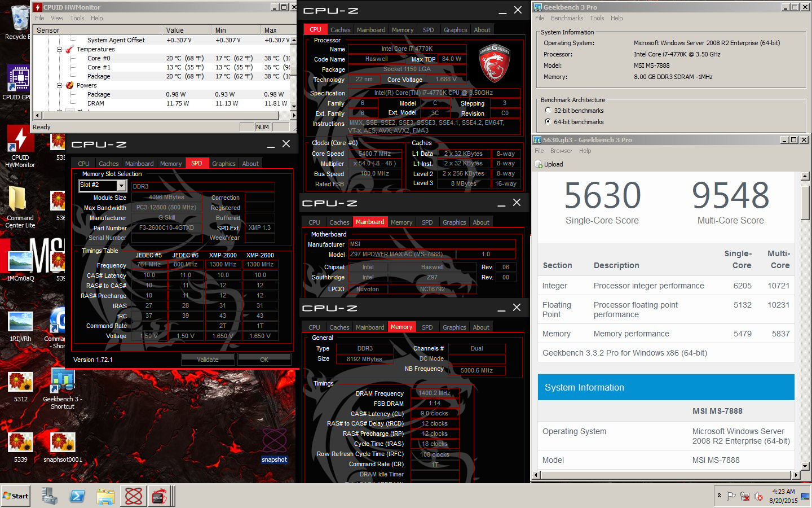Click the Sensor column header in HWMonitor
This screenshot has width=812, height=508.
[98, 30]
